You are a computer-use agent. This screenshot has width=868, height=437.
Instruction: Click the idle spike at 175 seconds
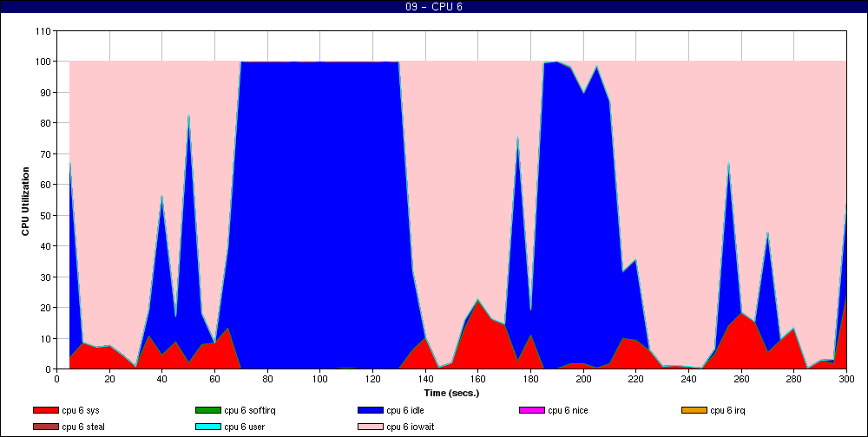point(517,137)
